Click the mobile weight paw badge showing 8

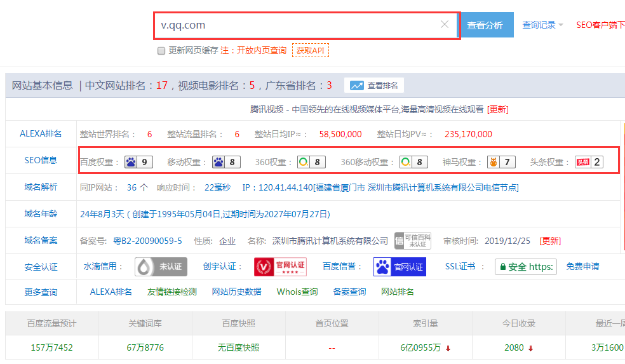(x=226, y=162)
